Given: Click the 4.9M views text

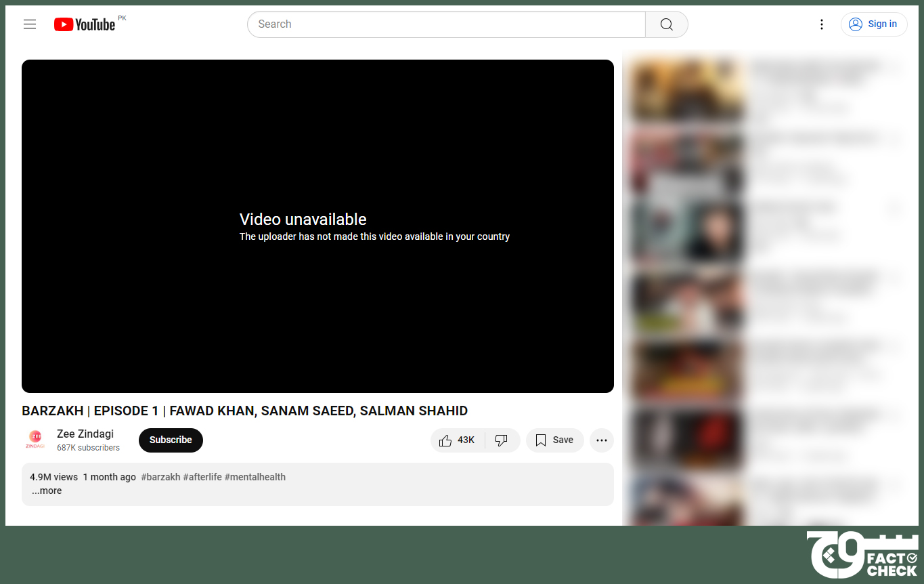Looking at the screenshot, I should click(x=53, y=477).
